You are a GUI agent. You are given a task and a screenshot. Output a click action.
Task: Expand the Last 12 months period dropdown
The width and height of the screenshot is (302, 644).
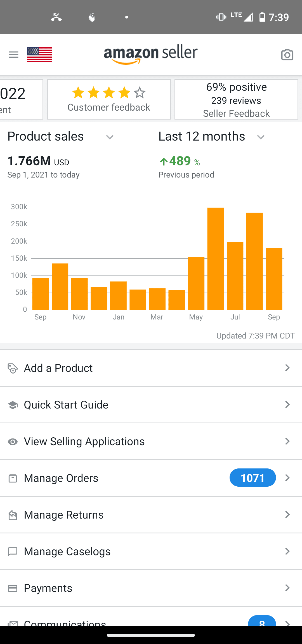[x=261, y=137]
